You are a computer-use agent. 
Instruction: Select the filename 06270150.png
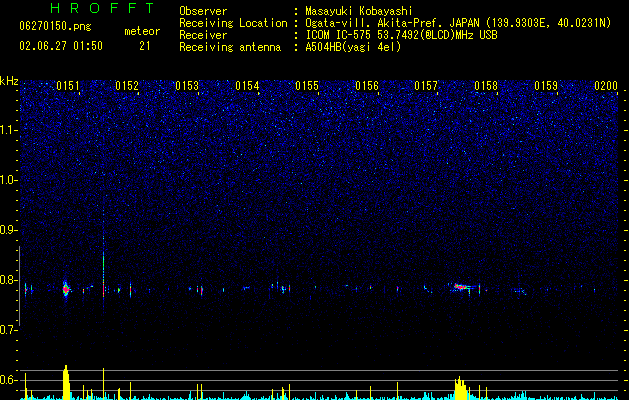(55, 27)
